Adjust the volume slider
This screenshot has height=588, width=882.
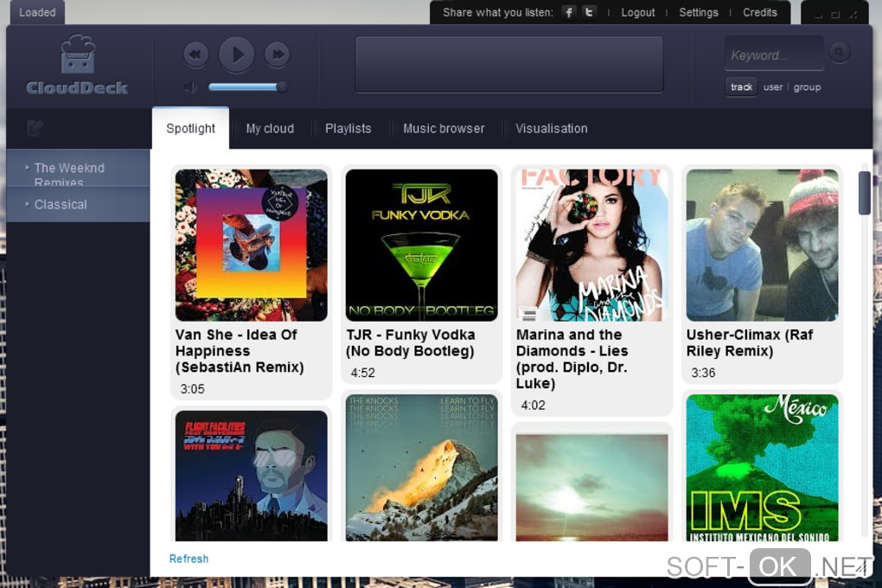coord(247,86)
